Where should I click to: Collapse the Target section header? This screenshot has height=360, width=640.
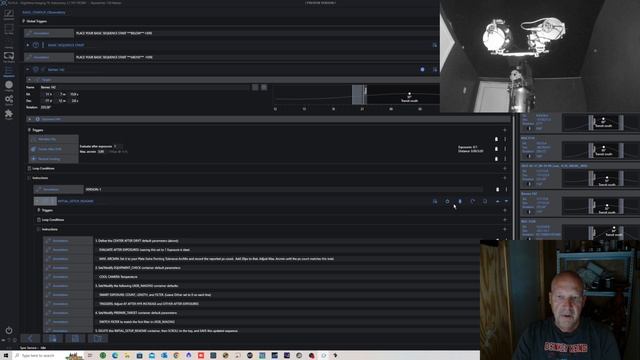click(x=29, y=80)
